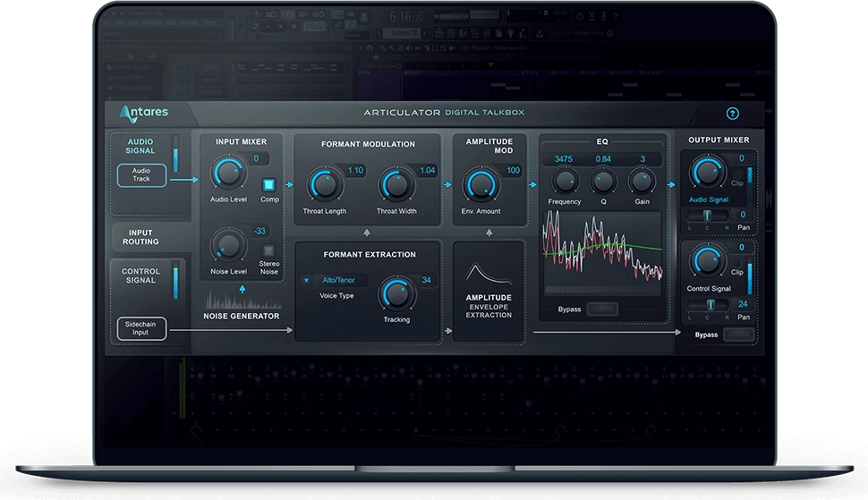Viewport: 868px width, 500px height.
Task: Select 'Recent files' in FL Studio browser
Action: [x=128, y=78]
